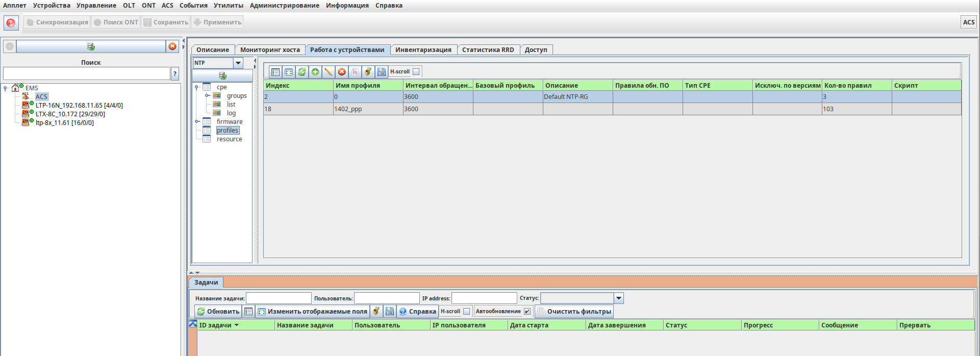
Task: Enable H-scroll checkbox in tasks toolbar
Action: click(466, 311)
